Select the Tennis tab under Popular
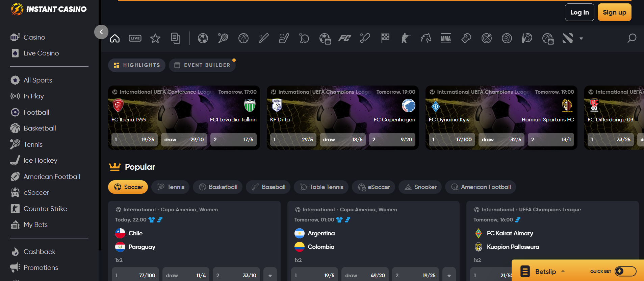The height and width of the screenshot is (281, 644). coord(171,187)
